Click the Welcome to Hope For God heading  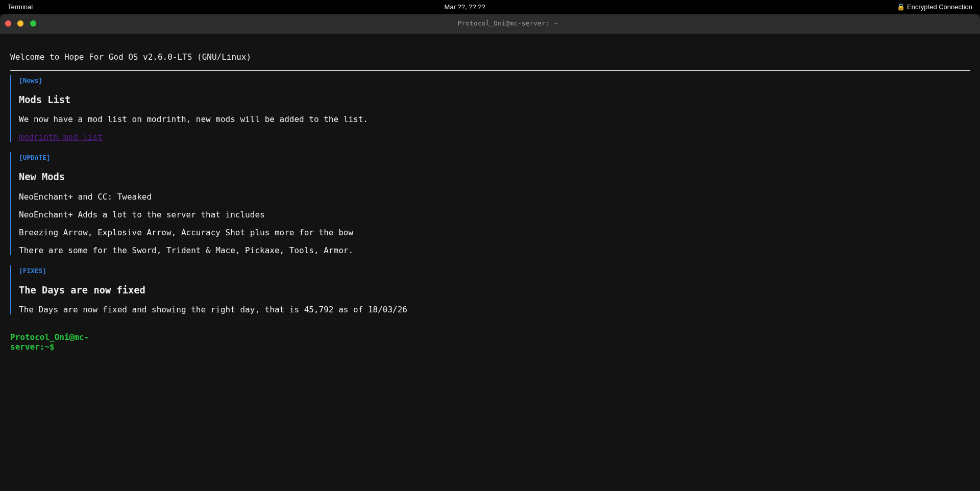130,57
